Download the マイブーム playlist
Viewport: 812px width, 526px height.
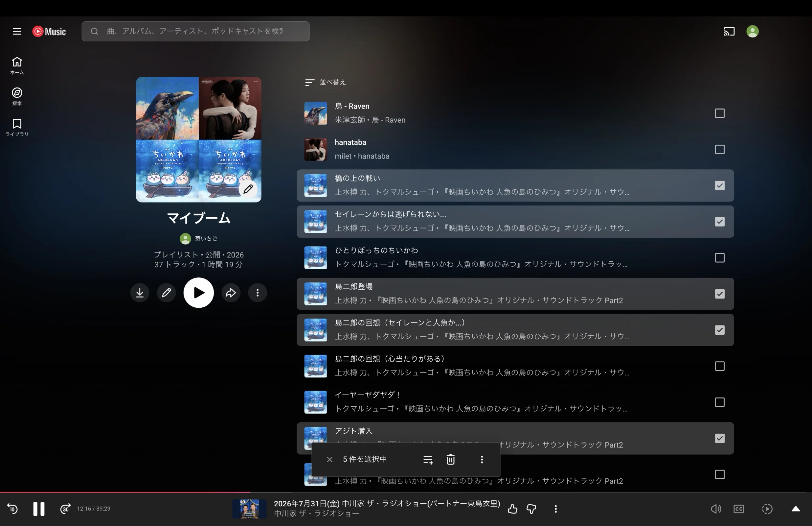(x=140, y=293)
